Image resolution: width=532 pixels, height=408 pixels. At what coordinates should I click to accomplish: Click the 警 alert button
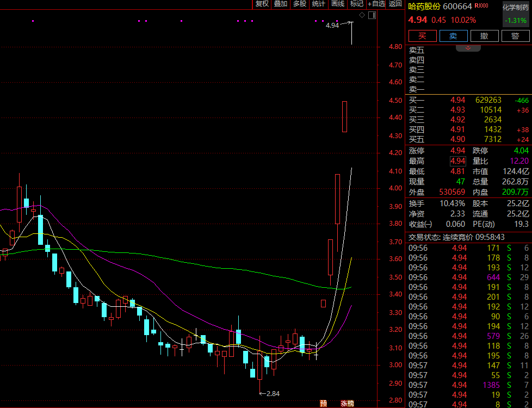tap(515, 36)
